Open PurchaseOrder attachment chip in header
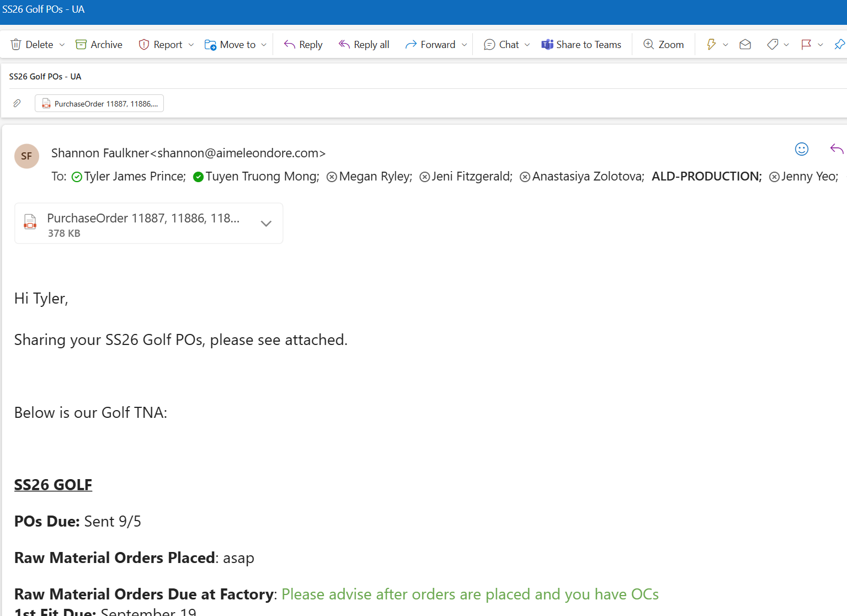The width and height of the screenshot is (847, 616). (99, 104)
